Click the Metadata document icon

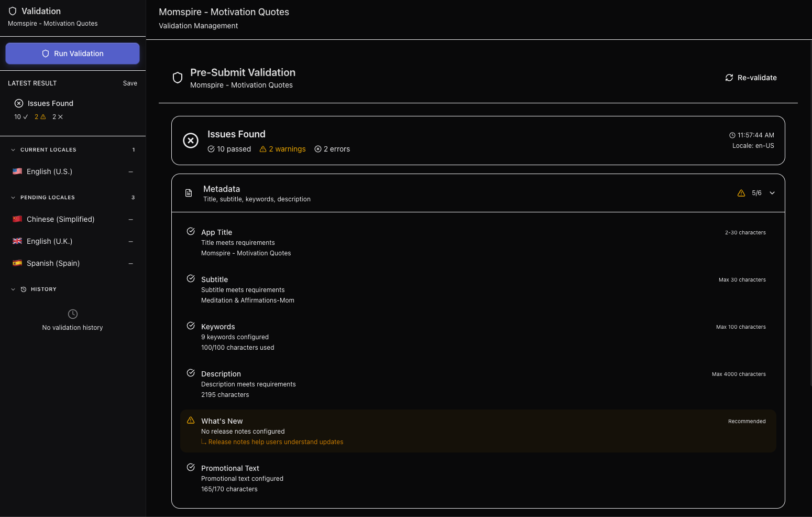[189, 193]
